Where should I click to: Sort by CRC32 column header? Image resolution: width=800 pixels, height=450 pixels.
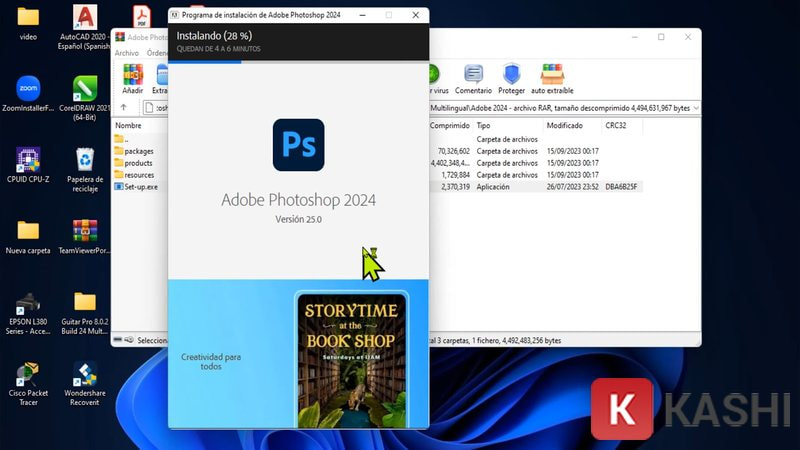click(615, 126)
